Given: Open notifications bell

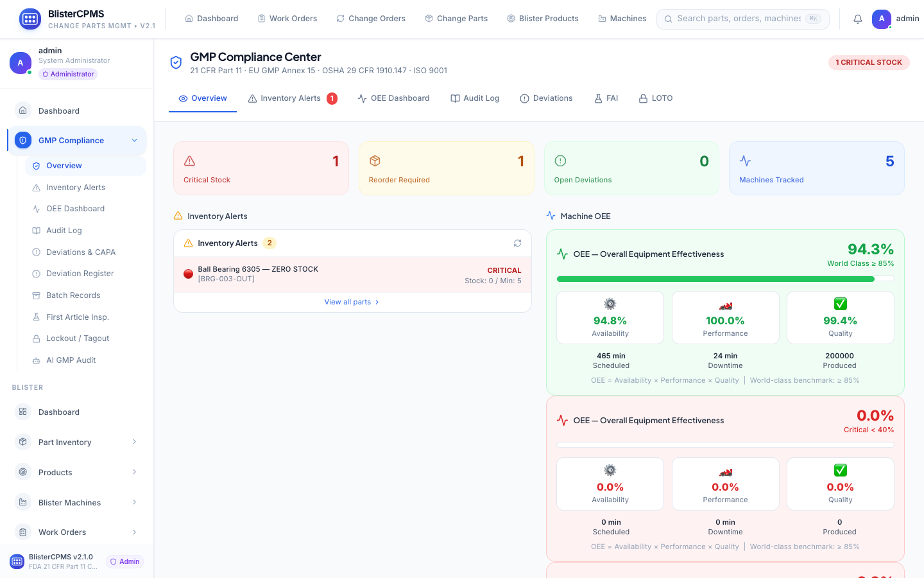Looking at the screenshot, I should point(858,19).
